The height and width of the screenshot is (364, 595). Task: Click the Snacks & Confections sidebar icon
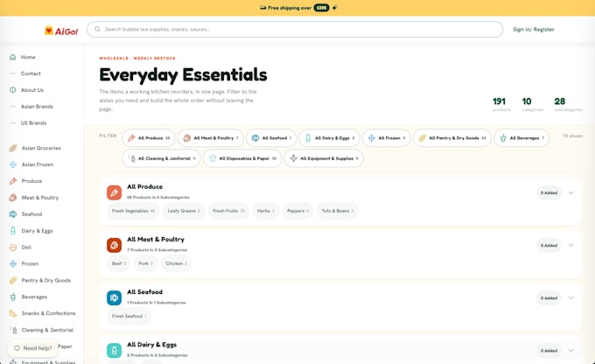(13, 313)
